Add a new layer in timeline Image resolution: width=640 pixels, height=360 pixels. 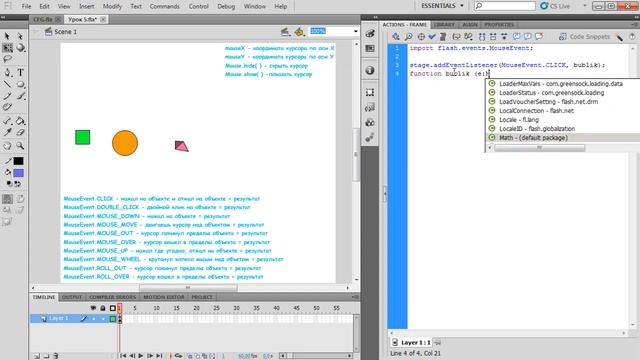coord(37,356)
